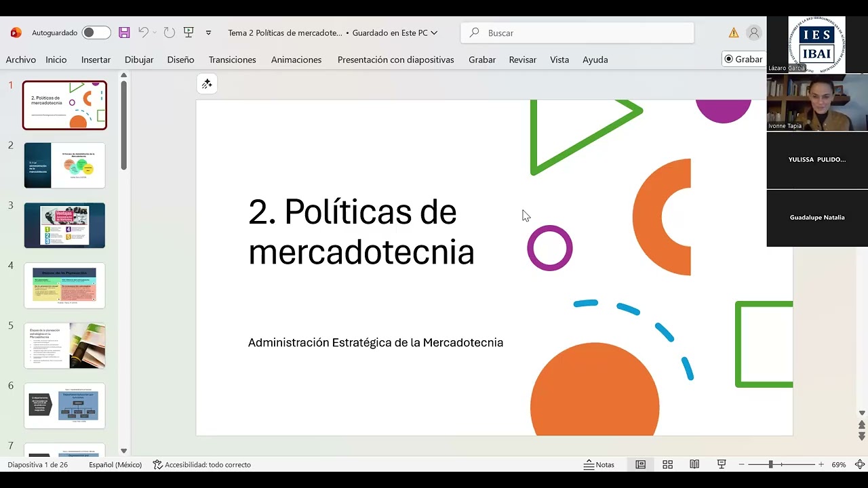Viewport: 868px width, 488px height.
Task: Select slide 4 thumbnail
Action: coord(65,285)
